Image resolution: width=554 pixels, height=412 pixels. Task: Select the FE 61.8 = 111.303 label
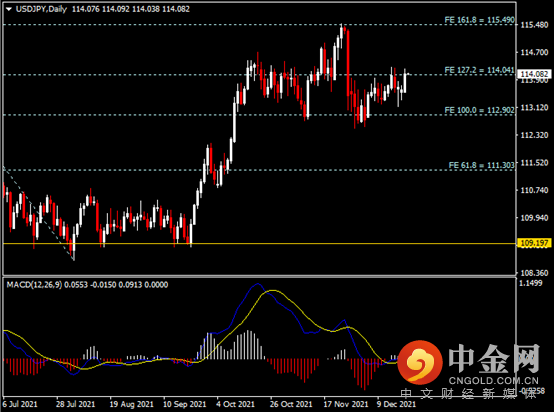[482, 165]
